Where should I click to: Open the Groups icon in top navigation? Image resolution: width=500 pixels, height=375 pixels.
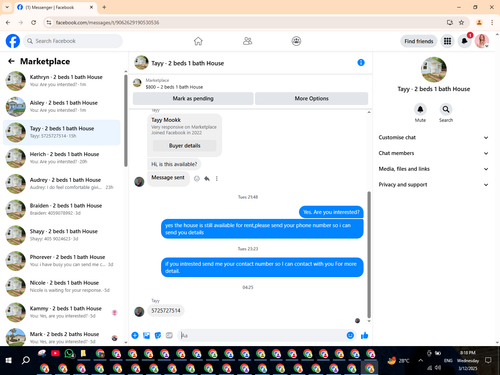pyautogui.click(x=296, y=41)
